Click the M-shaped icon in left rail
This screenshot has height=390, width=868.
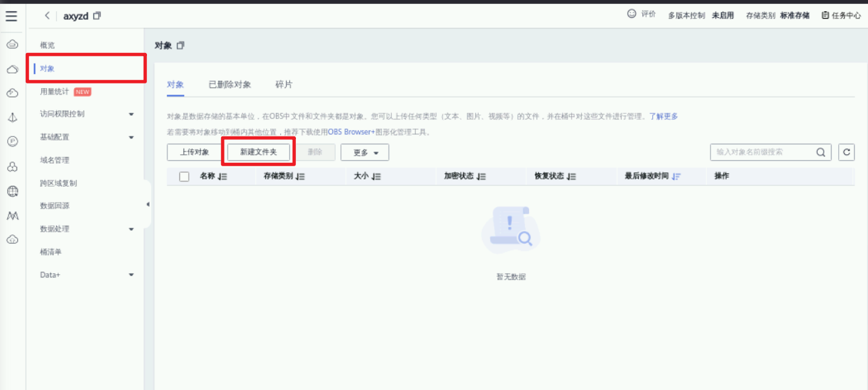[x=12, y=216]
